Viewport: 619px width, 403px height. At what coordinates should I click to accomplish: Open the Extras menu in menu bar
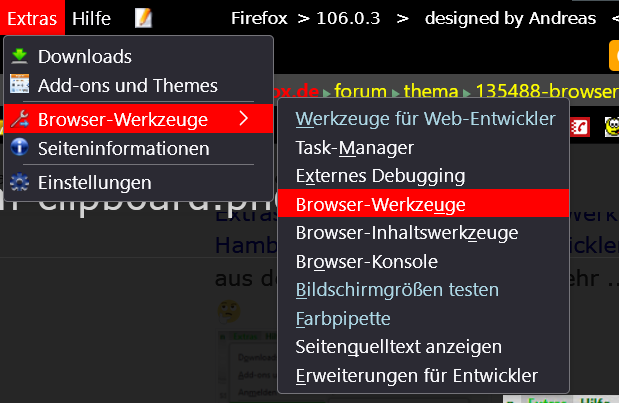pyautogui.click(x=32, y=18)
